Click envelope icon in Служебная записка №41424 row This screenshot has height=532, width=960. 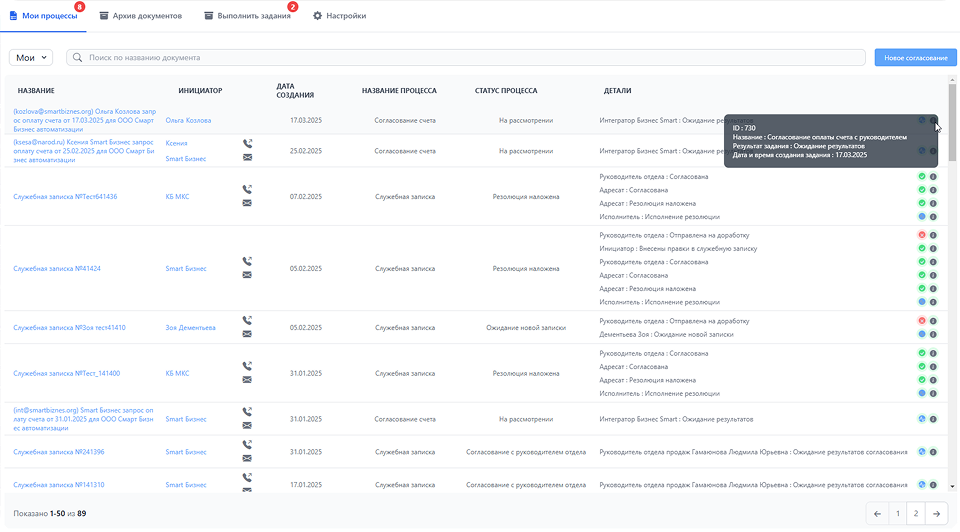(x=247, y=275)
